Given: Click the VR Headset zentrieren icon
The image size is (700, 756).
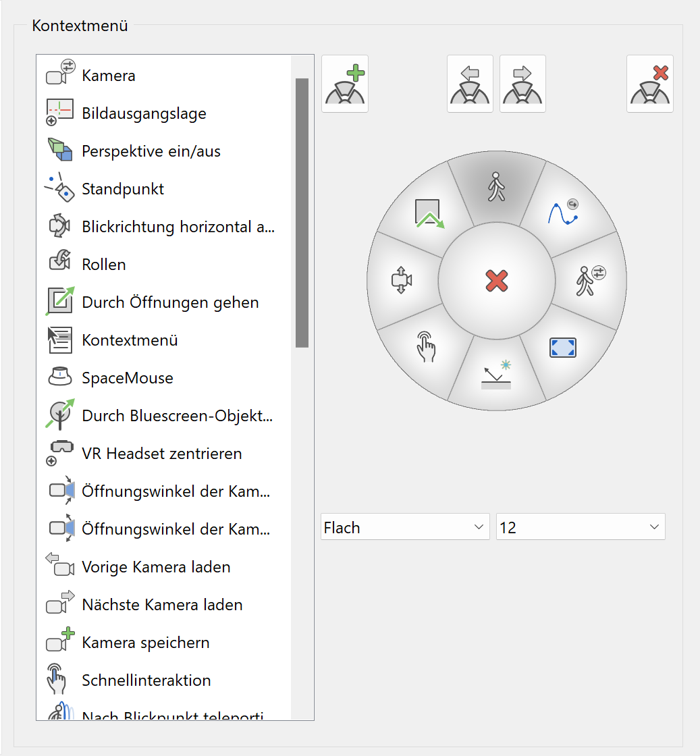Looking at the screenshot, I should click(x=59, y=453).
